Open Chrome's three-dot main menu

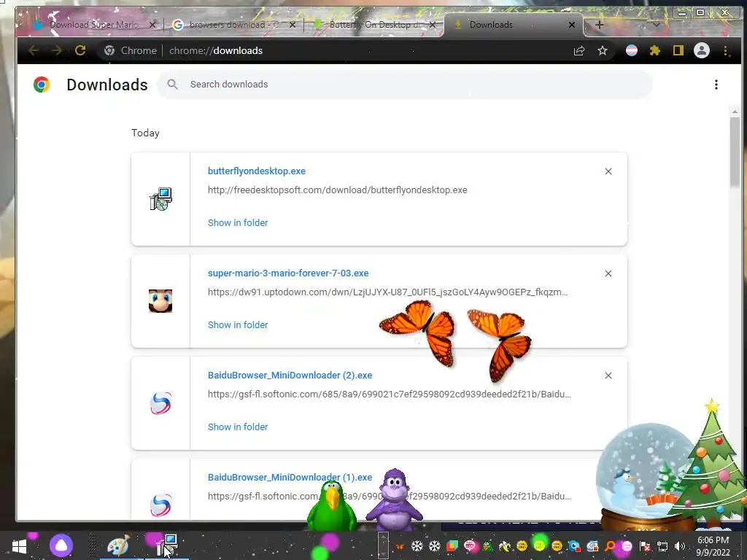(726, 50)
